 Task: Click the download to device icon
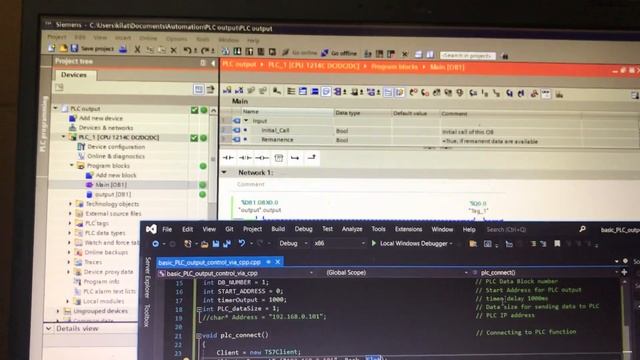pyautogui.click(x=237, y=51)
